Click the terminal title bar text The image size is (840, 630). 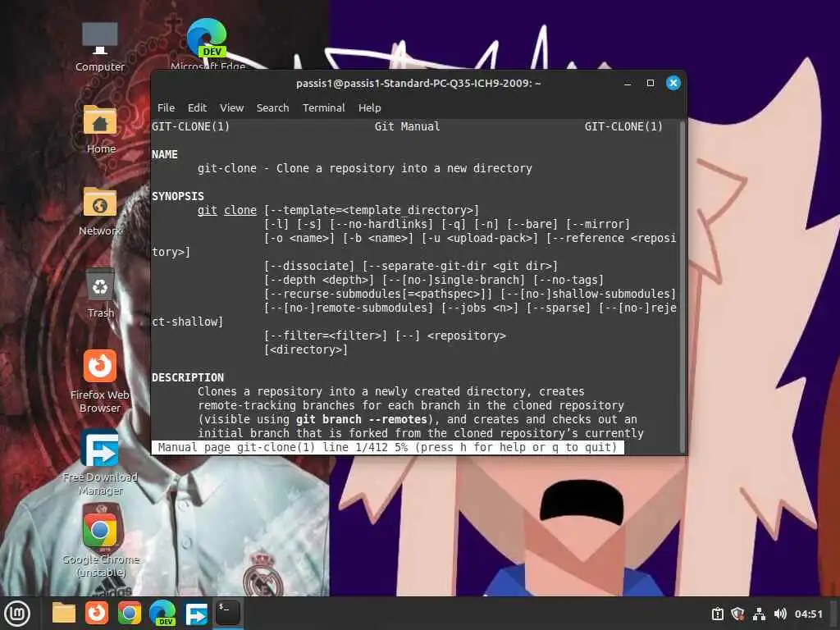pyautogui.click(x=418, y=83)
